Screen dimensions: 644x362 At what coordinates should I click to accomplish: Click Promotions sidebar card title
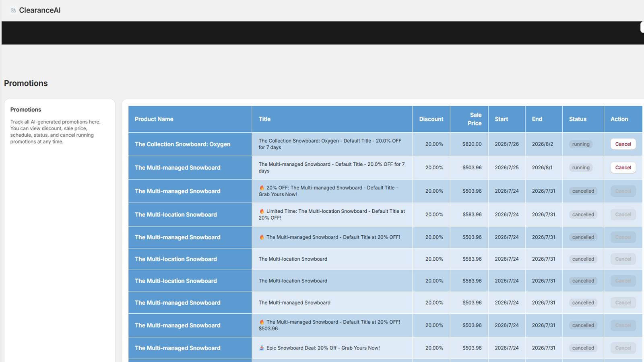[26, 109]
